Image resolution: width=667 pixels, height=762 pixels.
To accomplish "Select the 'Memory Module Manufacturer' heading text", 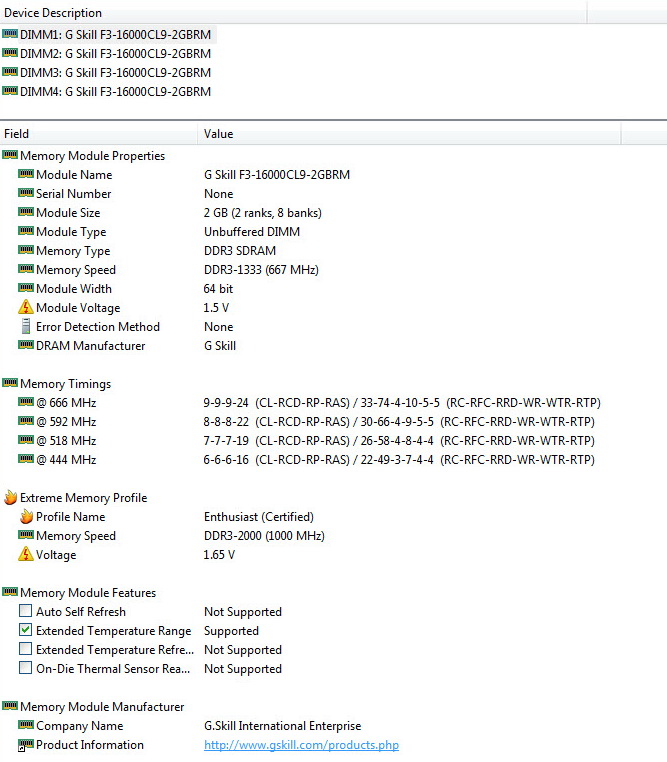I will point(102,707).
